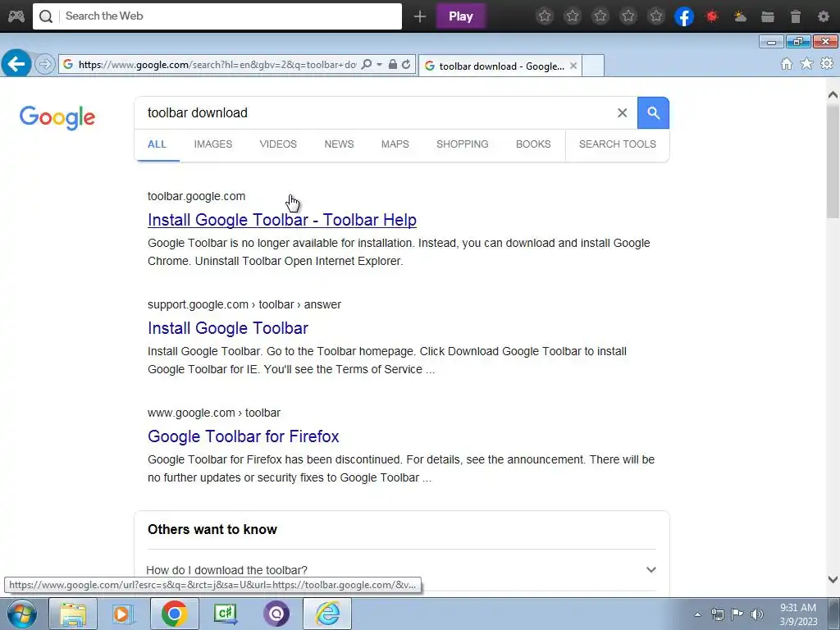Open the C# taskbar application

click(226, 614)
